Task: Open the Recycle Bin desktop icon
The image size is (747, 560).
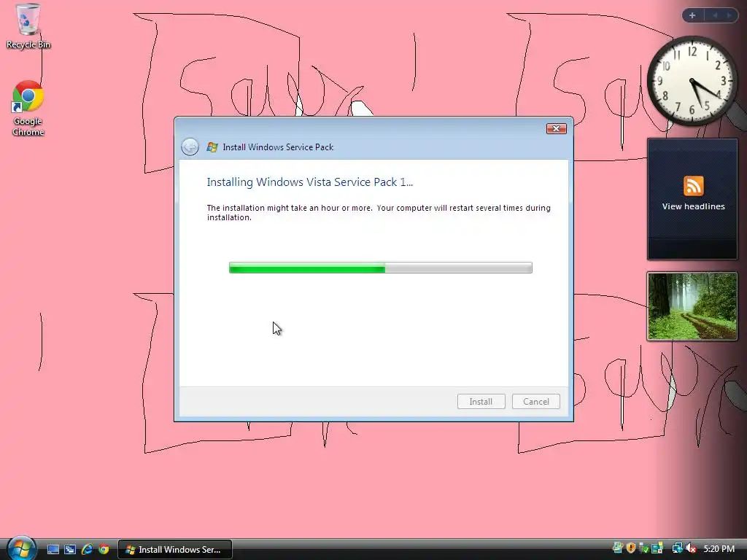Action: (x=28, y=26)
